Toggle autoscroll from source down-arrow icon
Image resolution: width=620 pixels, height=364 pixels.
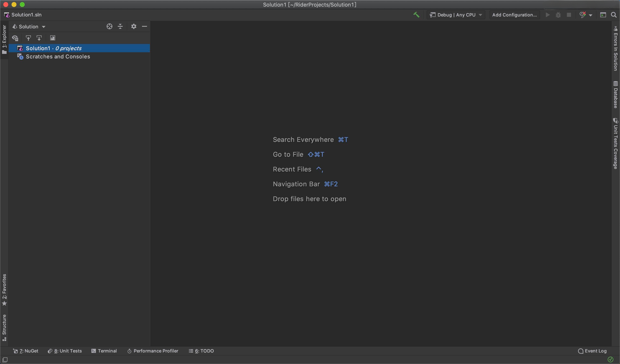tap(39, 38)
